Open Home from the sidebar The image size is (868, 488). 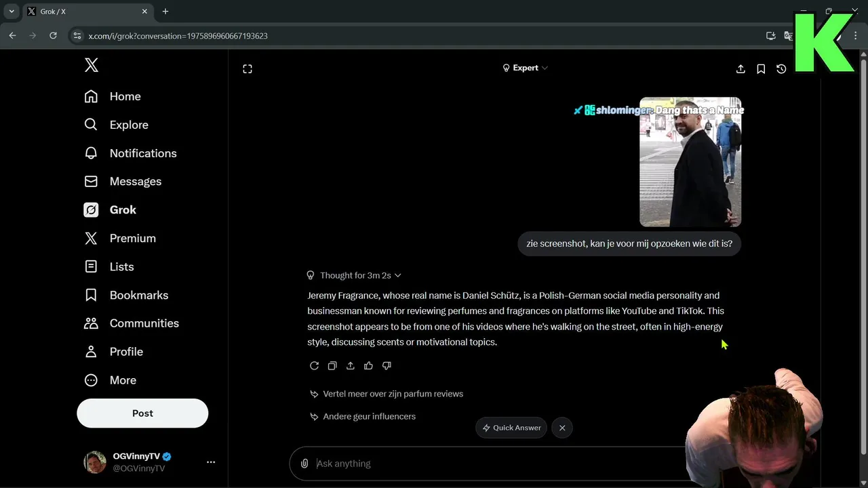(113, 96)
